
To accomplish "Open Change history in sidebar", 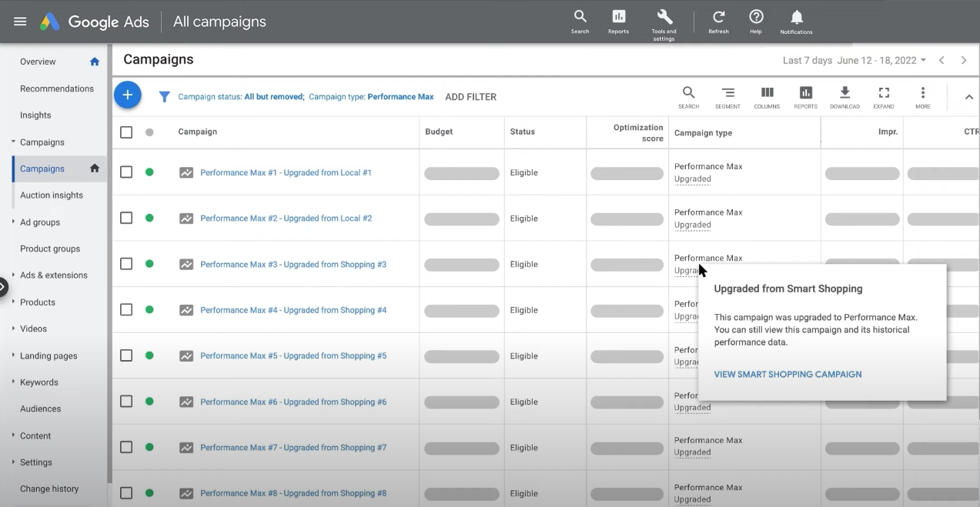I will [x=49, y=489].
